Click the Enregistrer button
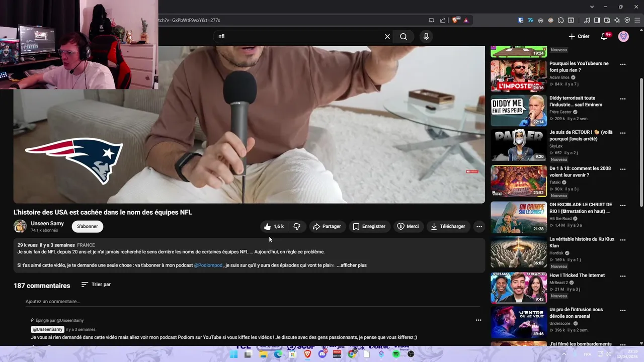The image size is (644, 362). click(369, 227)
